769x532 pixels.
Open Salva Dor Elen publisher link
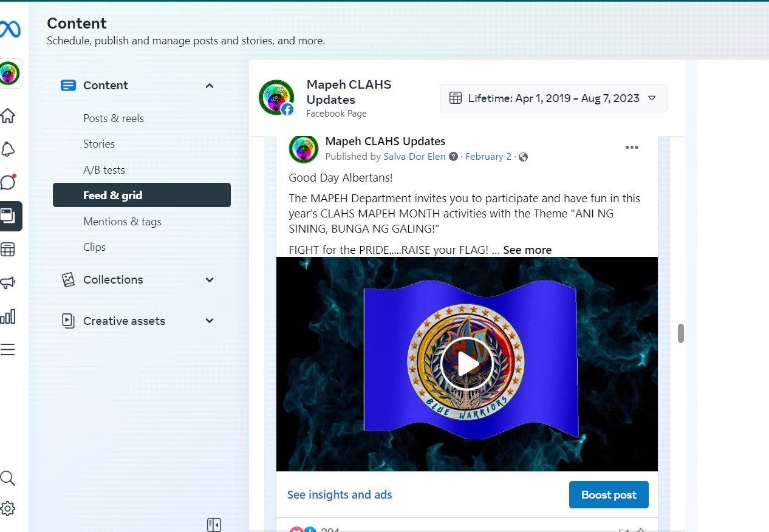[x=415, y=157]
